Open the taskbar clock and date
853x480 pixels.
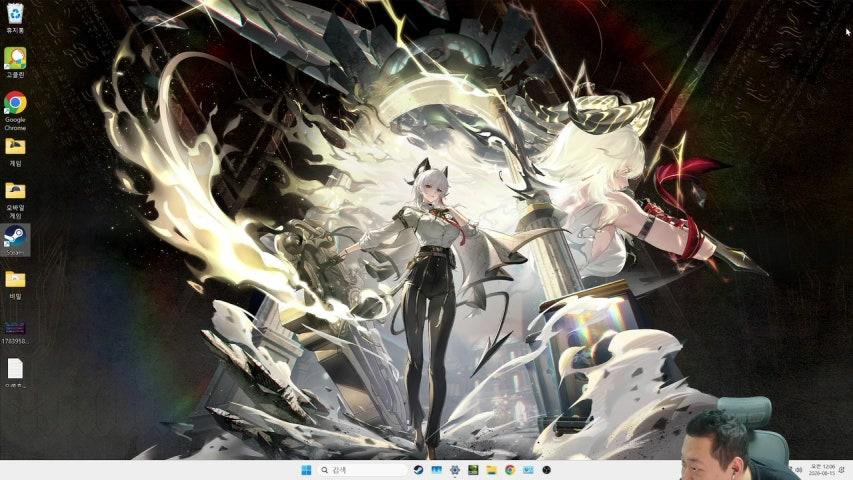822,470
